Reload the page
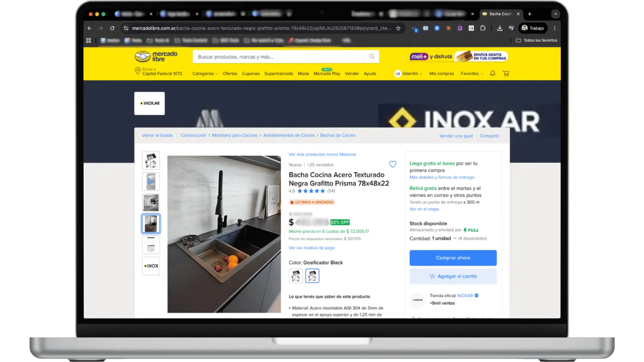Screen dimensions: 644x362 tap(112, 28)
